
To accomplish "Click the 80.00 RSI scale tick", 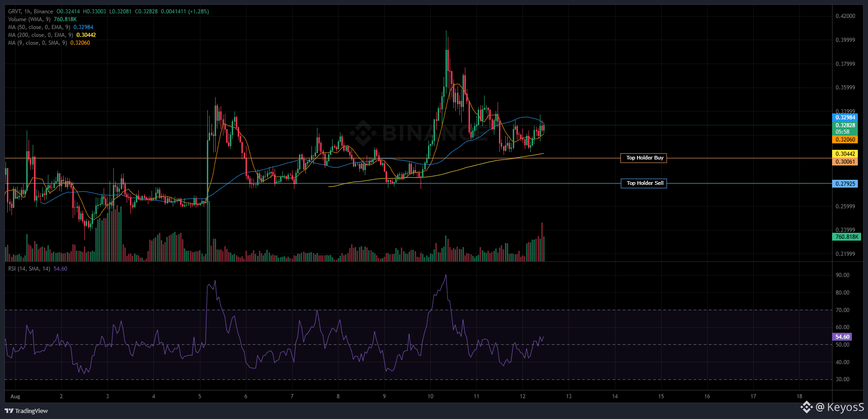I will pos(843,293).
